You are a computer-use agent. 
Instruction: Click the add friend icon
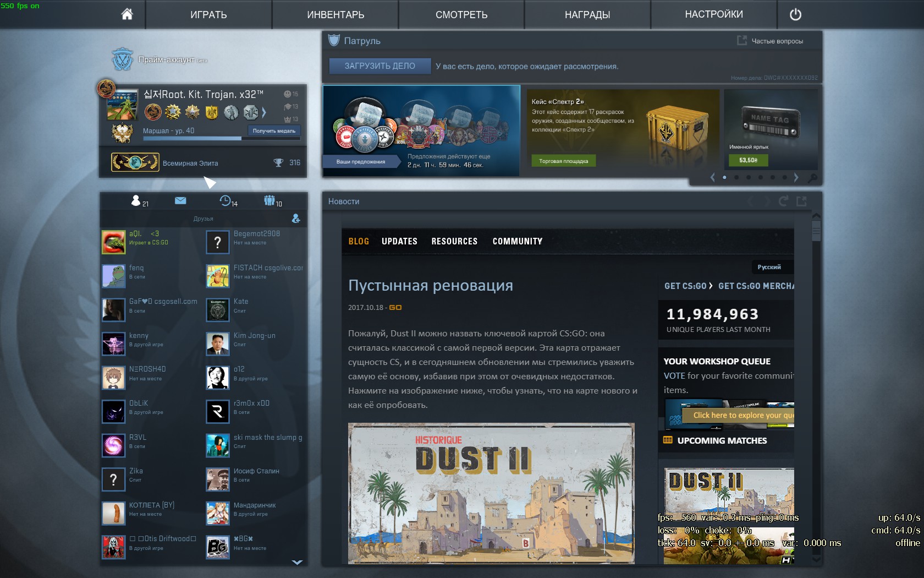[296, 219]
